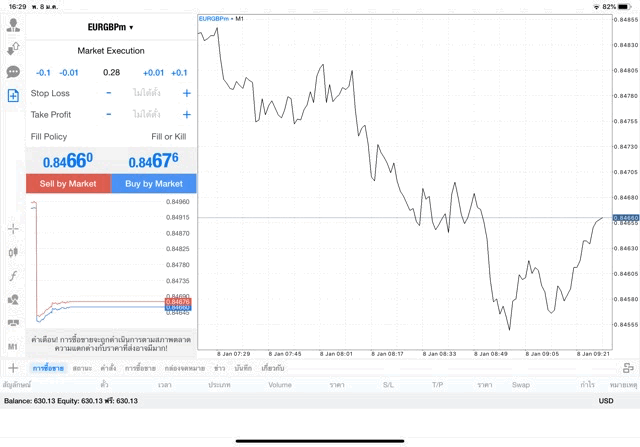Image resolution: width=640 pixels, height=447 pixels.
Task: Click the add plus icon beside bottom tabs
Action: click(13, 368)
